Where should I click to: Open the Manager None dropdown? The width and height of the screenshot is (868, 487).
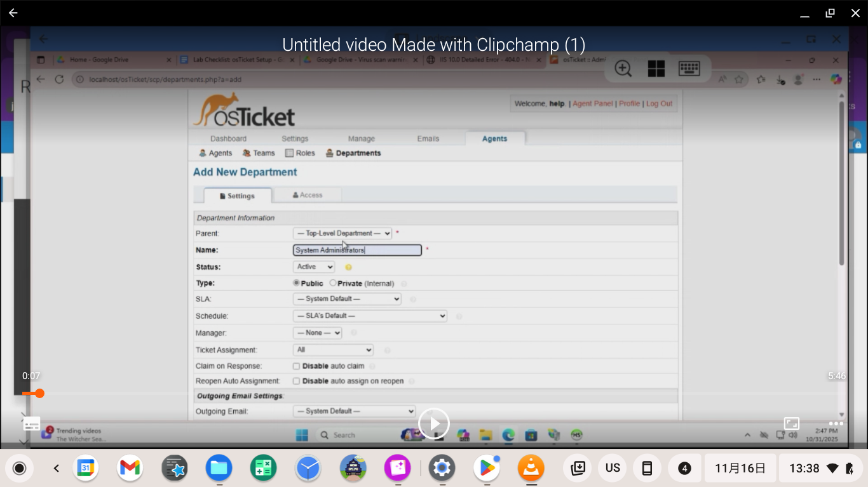pyautogui.click(x=317, y=333)
